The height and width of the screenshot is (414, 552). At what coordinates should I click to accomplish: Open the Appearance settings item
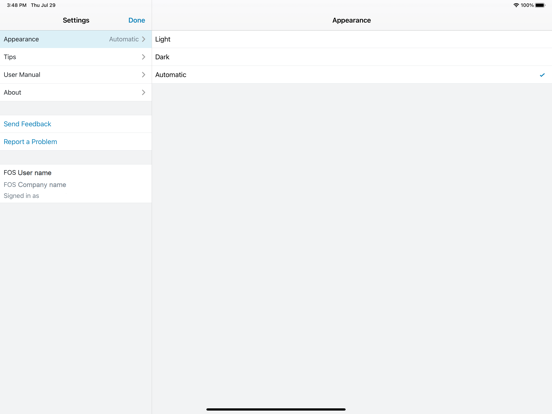tap(76, 39)
